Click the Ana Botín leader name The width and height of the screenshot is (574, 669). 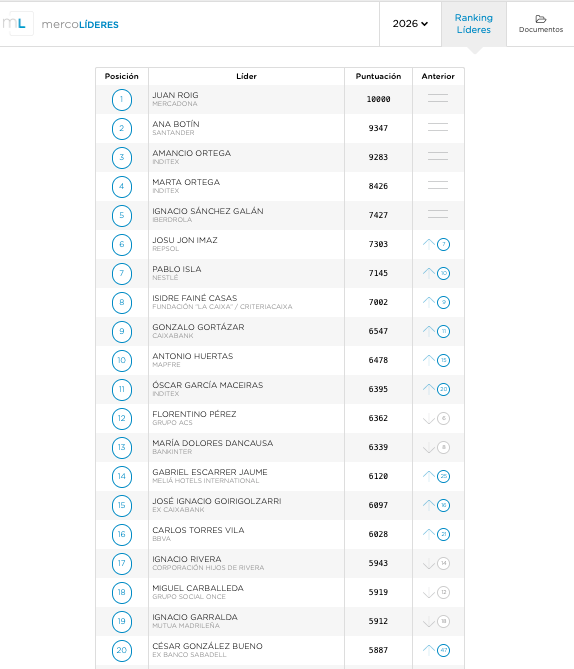coord(176,124)
